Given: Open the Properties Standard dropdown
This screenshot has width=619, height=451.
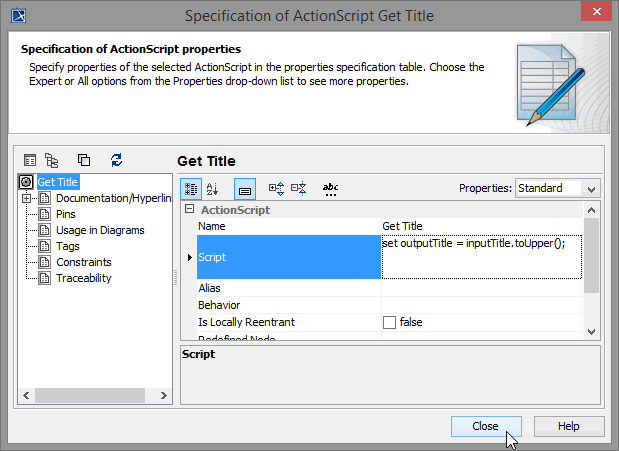Looking at the screenshot, I should pos(558,188).
